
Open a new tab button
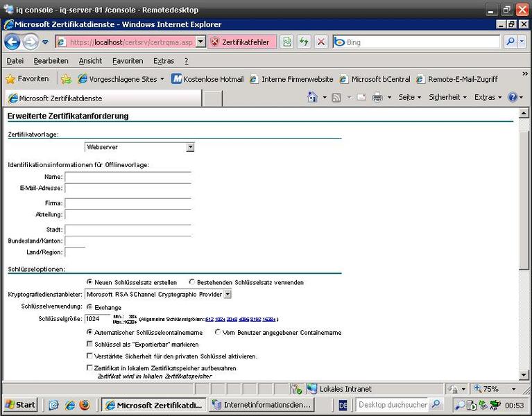click(x=212, y=98)
